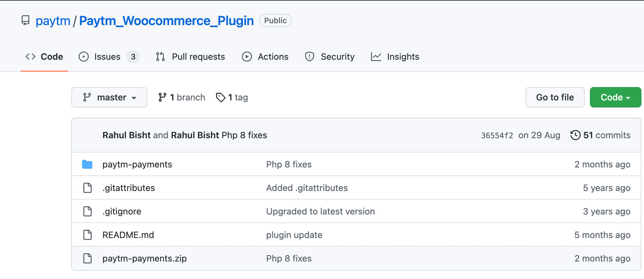
Task: Open the Upgraded to latest version commit
Action: pyautogui.click(x=320, y=211)
